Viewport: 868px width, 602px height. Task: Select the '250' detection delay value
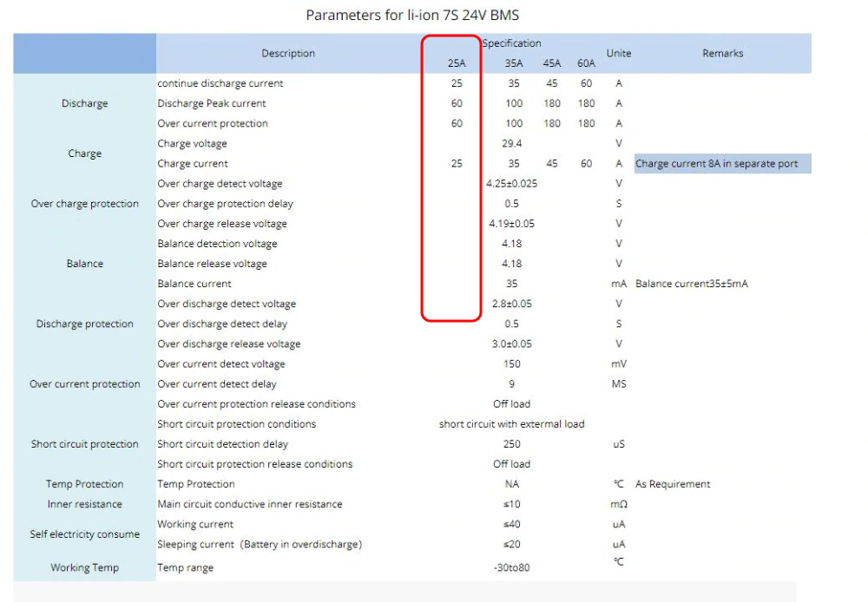point(511,444)
